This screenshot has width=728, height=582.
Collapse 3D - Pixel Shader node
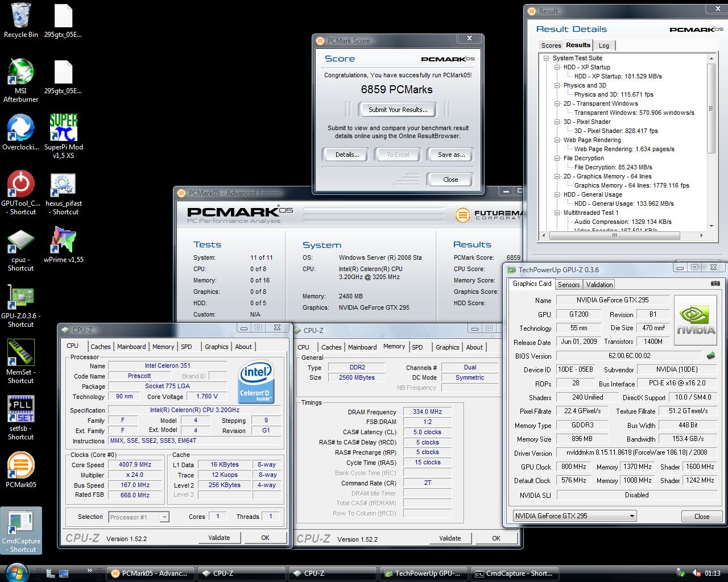click(x=557, y=122)
